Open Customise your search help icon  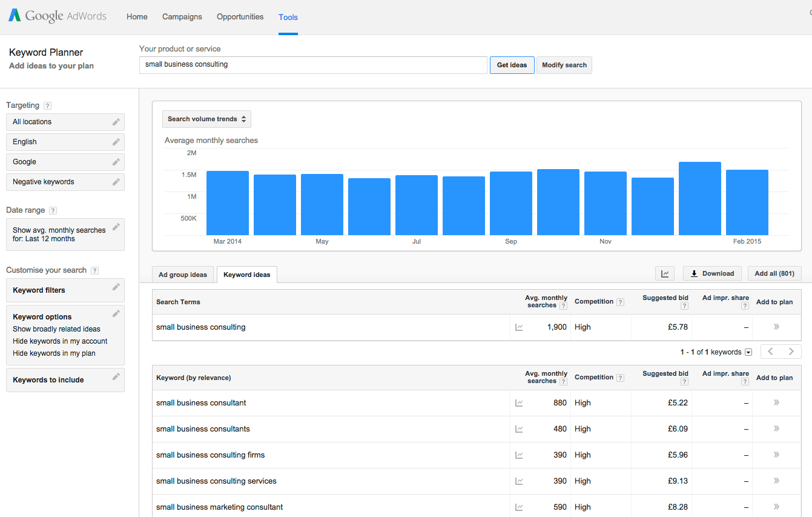(95, 270)
